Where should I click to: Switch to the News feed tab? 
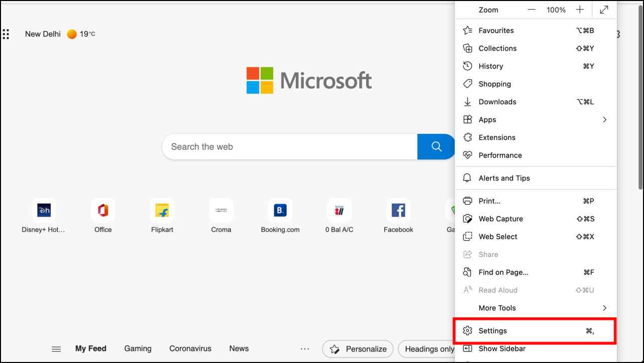tap(239, 348)
